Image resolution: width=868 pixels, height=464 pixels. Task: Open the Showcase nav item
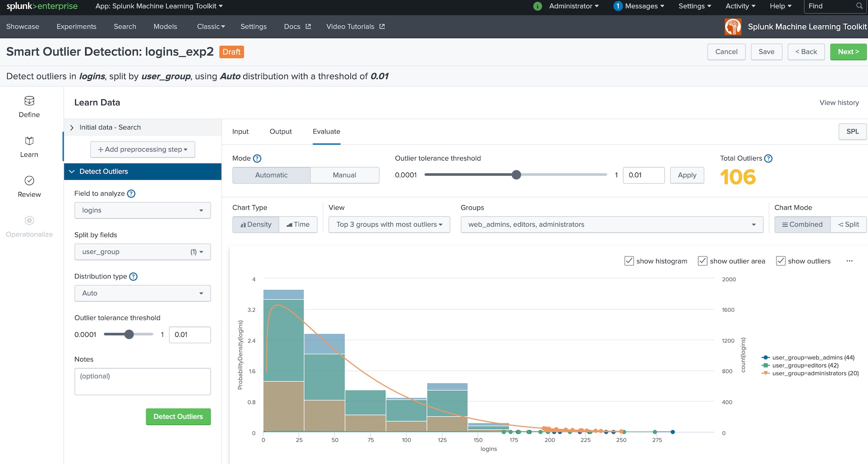[x=22, y=26]
